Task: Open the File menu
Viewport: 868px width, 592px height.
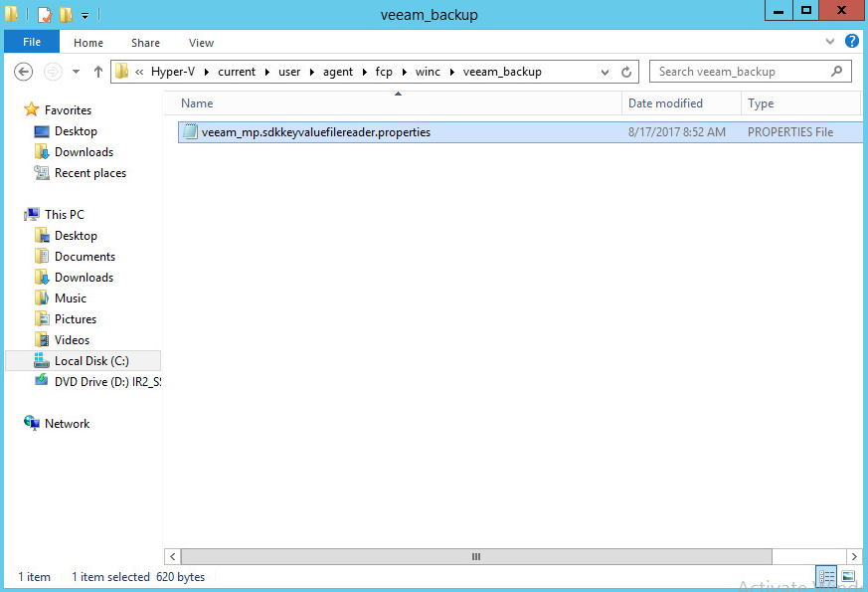Action: pyautogui.click(x=32, y=42)
